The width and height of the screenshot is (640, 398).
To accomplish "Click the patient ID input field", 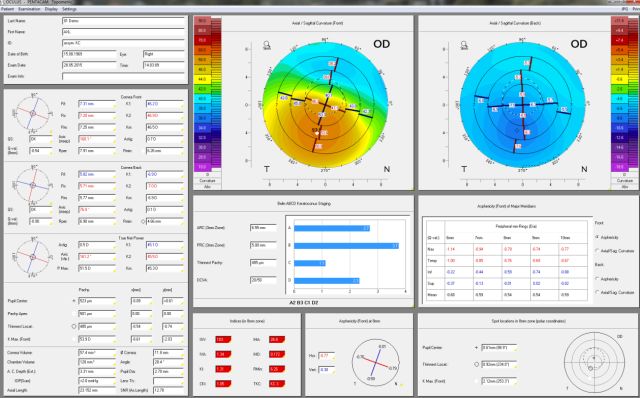I will pyautogui.click(x=123, y=42).
